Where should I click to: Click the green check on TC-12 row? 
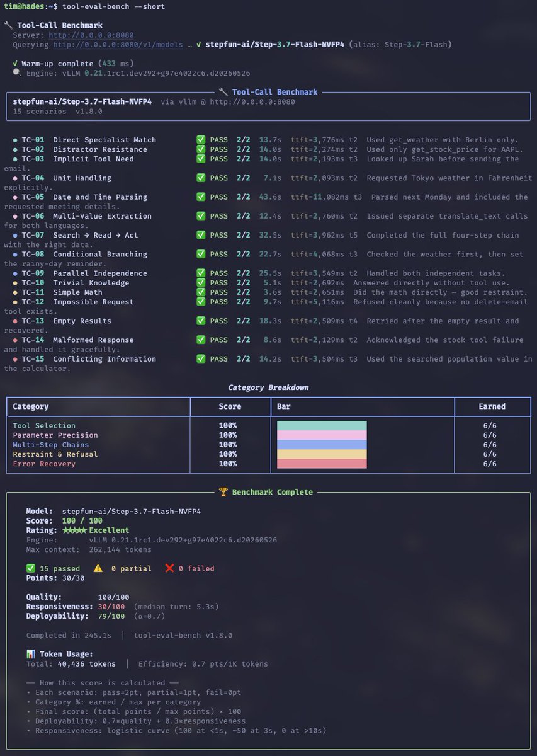point(201,302)
